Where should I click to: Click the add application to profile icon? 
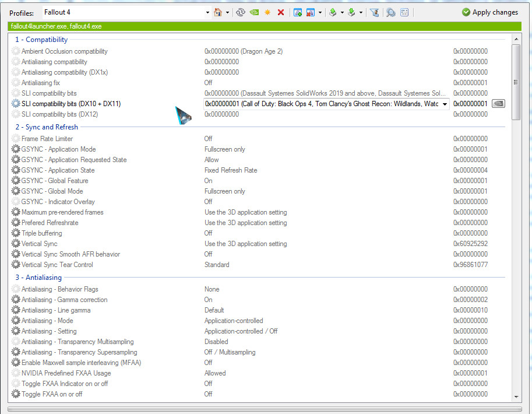pyautogui.click(x=298, y=13)
